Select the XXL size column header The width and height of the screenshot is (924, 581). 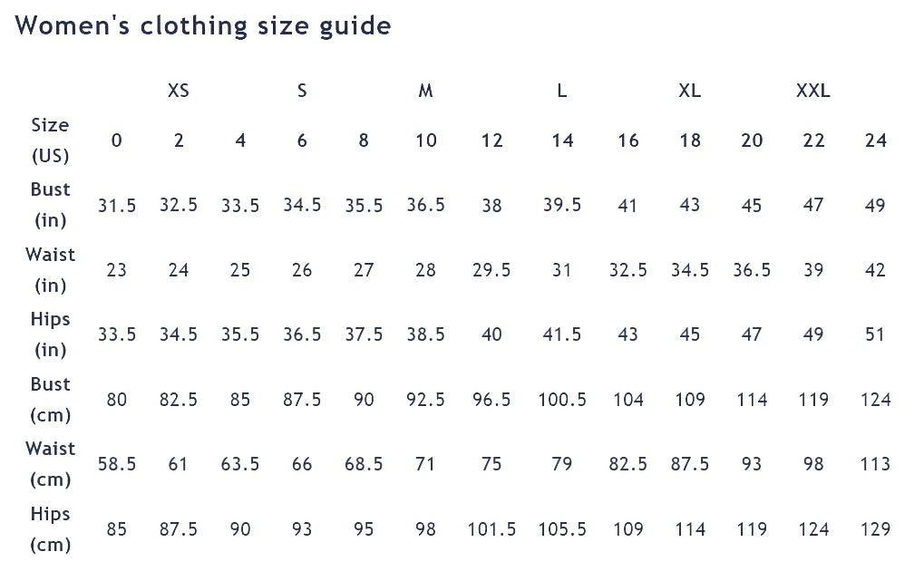812,91
